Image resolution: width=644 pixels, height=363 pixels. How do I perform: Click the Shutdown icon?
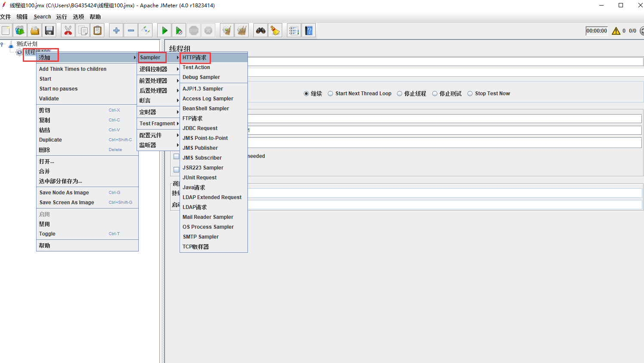pos(208,30)
